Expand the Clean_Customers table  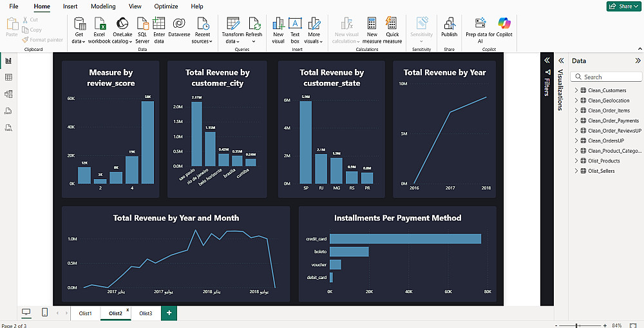click(576, 90)
